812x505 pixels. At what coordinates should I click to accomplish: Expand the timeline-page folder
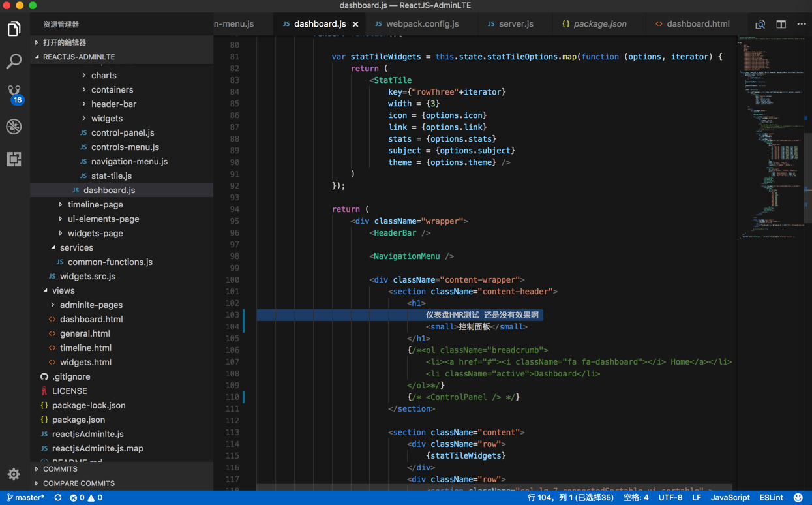[95, 205]
